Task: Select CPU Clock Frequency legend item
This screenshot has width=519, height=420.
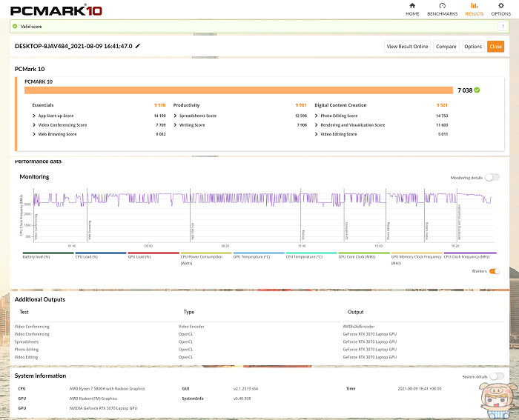Action: tap(469, 256)
